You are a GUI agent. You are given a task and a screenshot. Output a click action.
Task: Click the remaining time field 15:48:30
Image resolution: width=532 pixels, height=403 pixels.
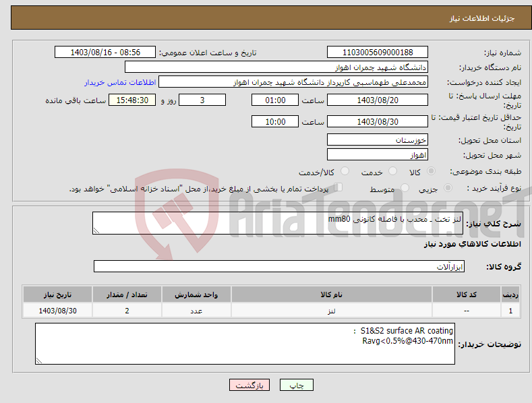(132, 100)
